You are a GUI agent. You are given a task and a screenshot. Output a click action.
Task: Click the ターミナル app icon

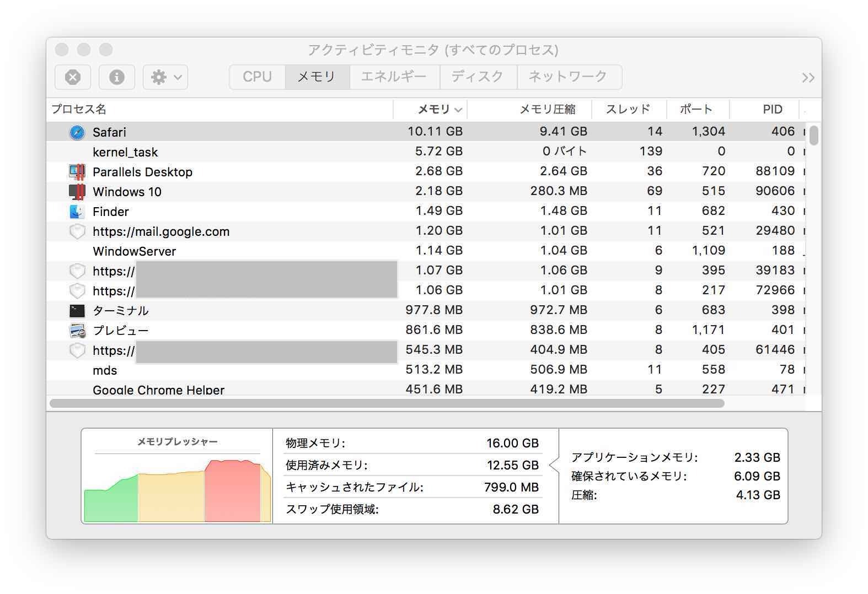pyautogui.click(x=77, y=311)
